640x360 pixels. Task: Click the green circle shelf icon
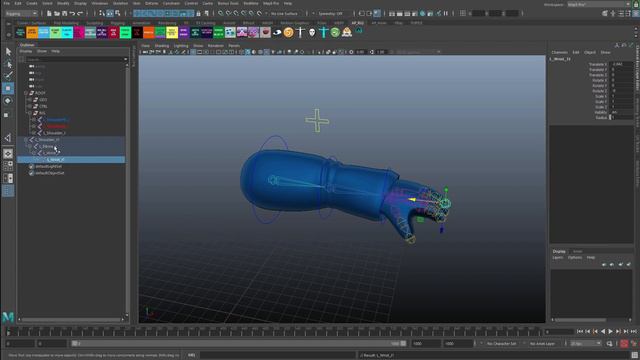[335, 32]
